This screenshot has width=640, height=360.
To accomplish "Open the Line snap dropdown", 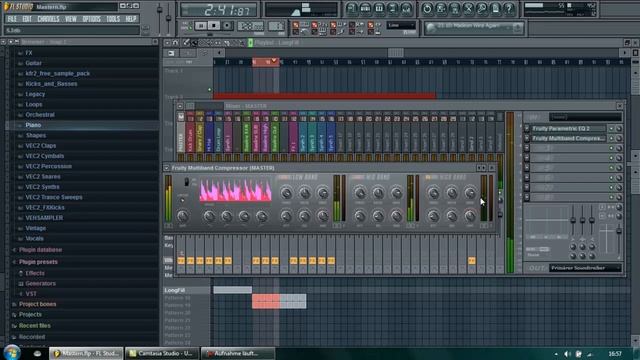I will (x=401, y=25).
